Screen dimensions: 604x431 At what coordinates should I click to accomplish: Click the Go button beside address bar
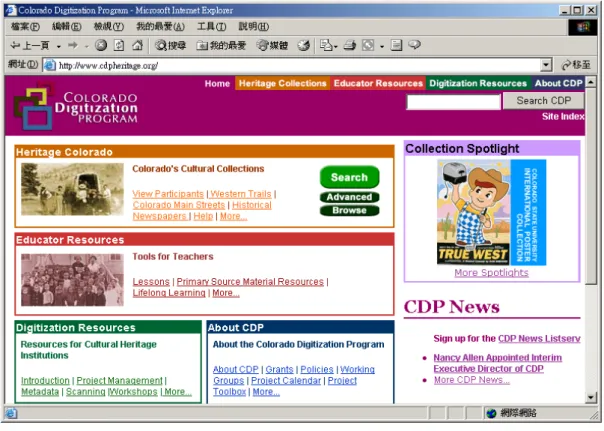click(577, 65)
